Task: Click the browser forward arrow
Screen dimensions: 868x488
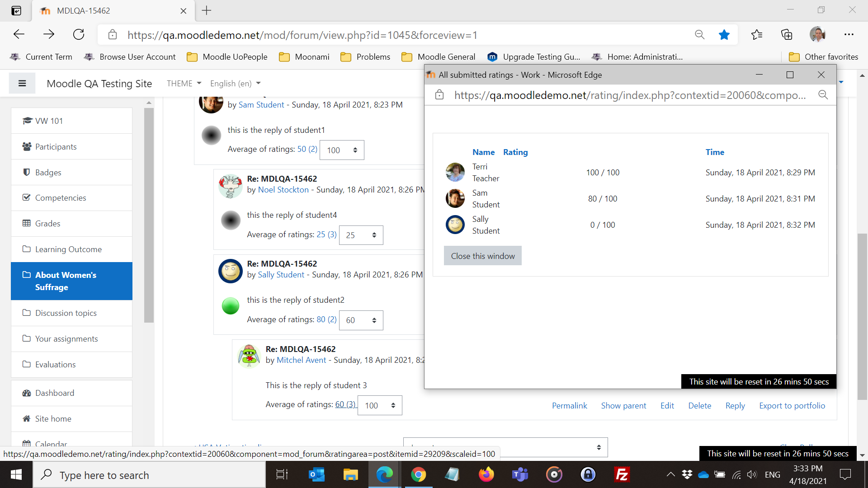Action: pos(49,34)
